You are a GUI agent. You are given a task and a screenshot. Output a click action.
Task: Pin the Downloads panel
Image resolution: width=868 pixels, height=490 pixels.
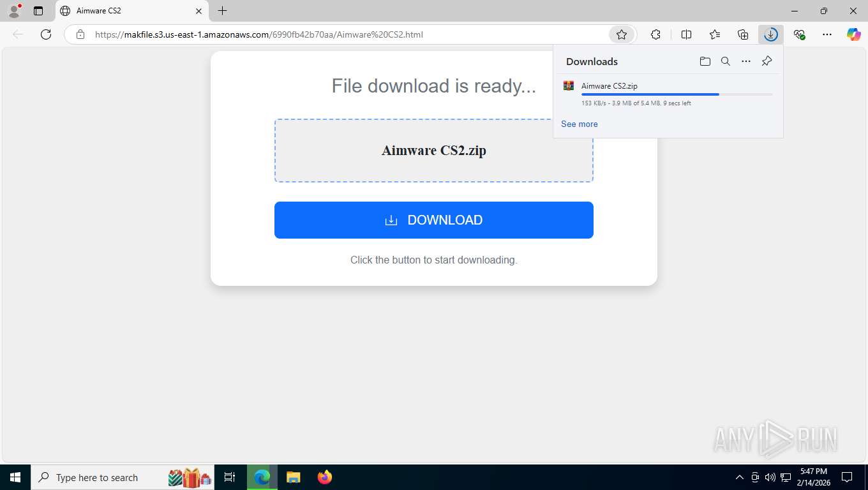(x=767, y=61)
